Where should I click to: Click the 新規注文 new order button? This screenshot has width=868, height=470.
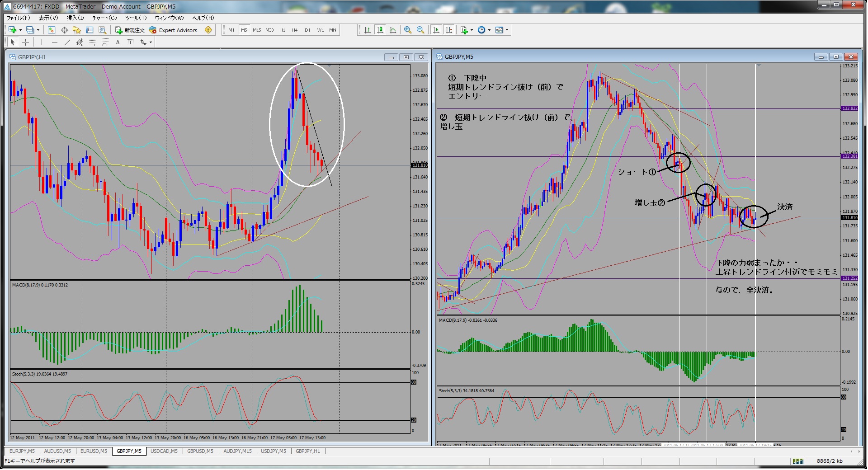[x=130, y=30]
